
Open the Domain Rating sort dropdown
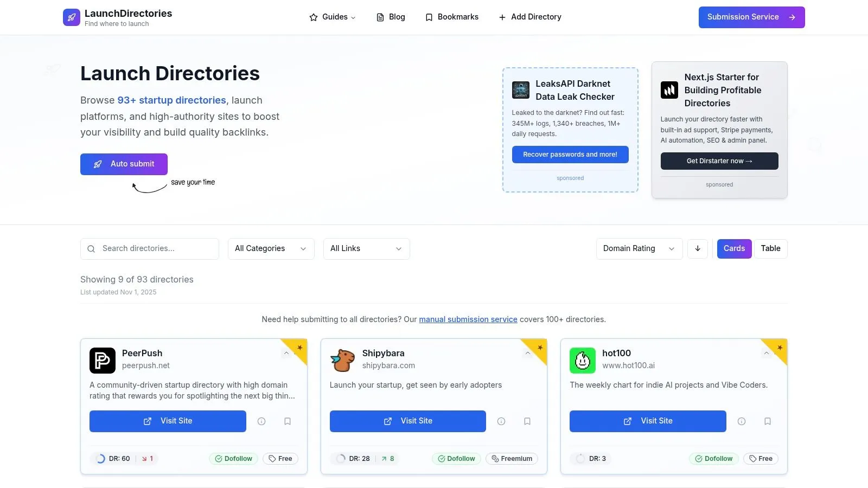(639, 248)
